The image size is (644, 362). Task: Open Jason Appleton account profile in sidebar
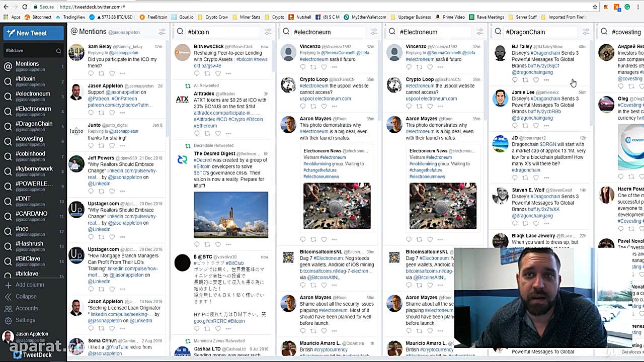26,336
